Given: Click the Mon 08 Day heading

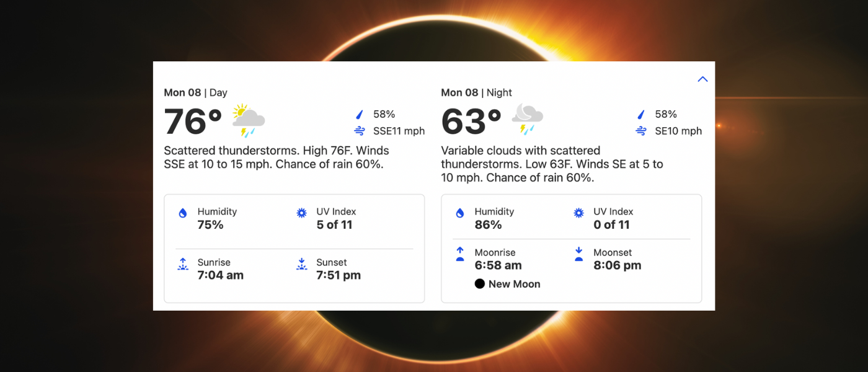Looking at the screenshot, I should [195, 92].
